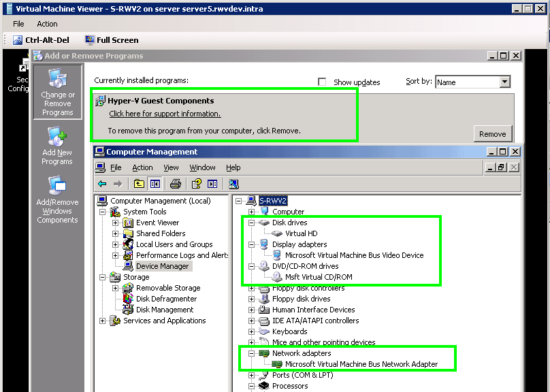Click the Properties/Help toolbar icon
The width and height of the screenshot is (550, 392).
[197, 184]
